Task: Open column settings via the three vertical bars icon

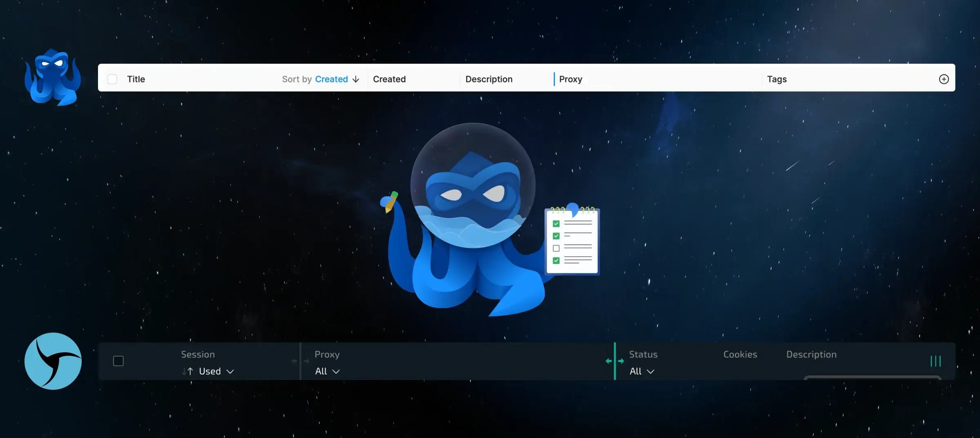Action: tap(935, 361)
